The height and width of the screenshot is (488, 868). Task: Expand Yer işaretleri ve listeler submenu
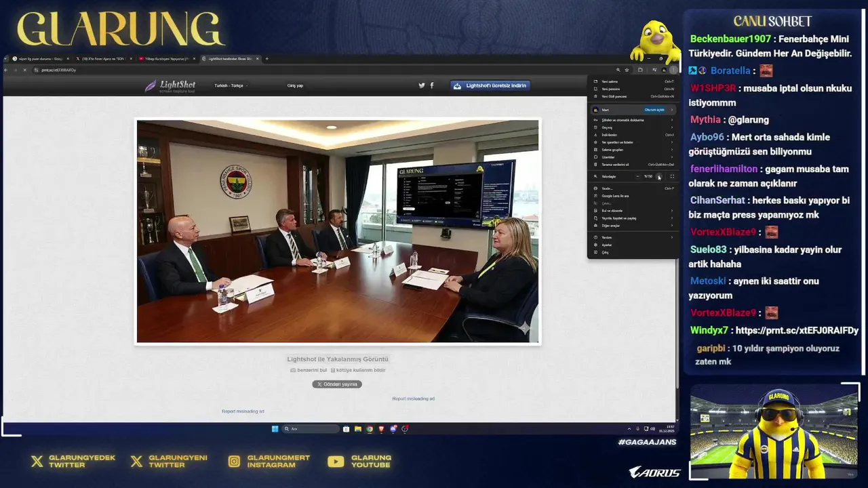coord(633,142)
